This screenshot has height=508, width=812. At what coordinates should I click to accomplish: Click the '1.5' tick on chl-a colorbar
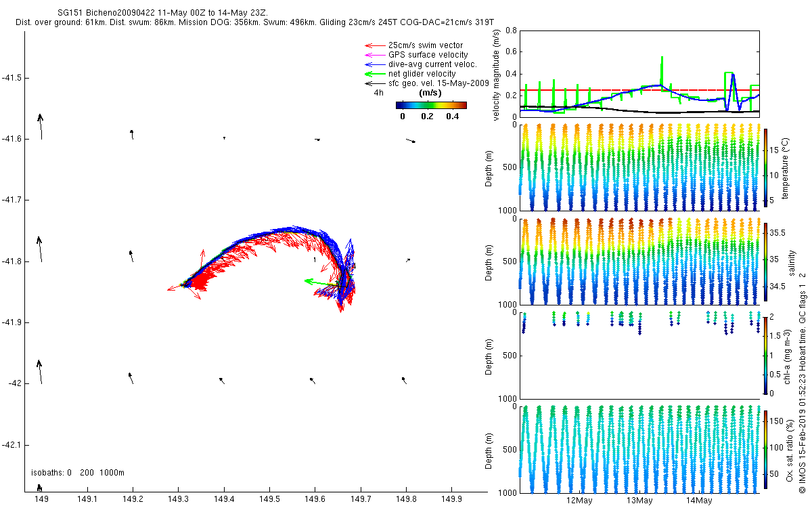[775, 335]
